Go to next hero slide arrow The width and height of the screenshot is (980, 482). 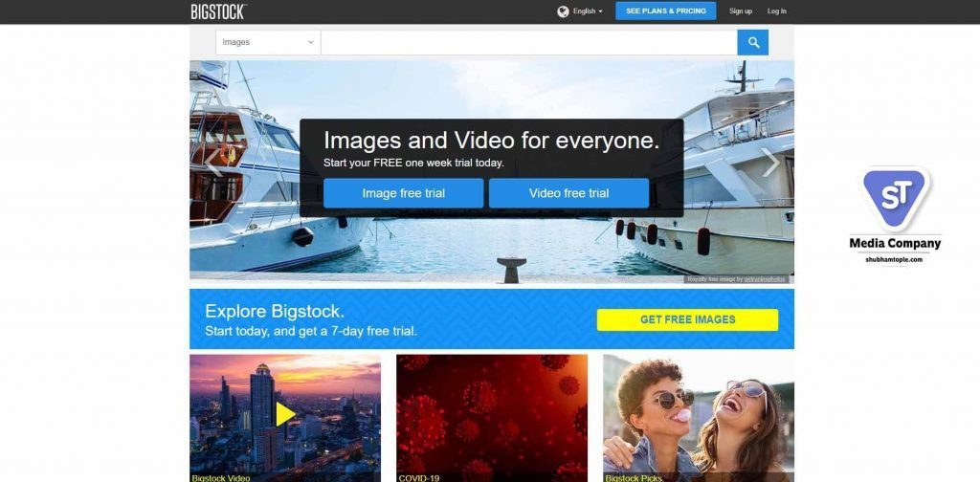click(770, 163)
